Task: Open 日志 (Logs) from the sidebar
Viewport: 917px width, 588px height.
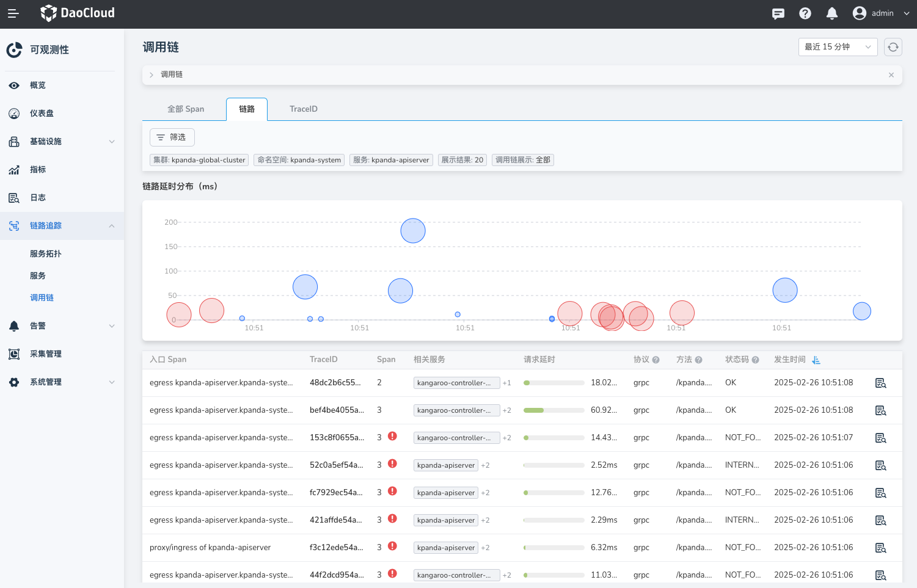Action: [x=37, y=197]
